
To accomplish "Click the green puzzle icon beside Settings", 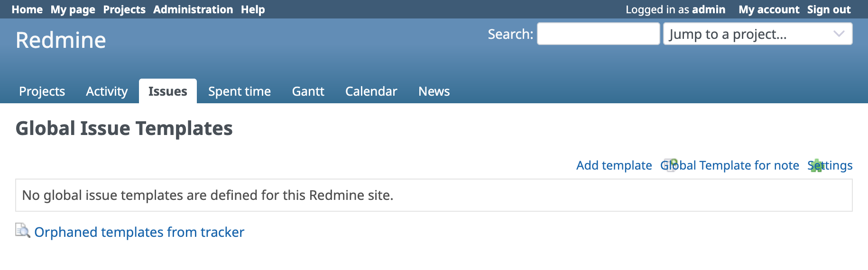I will 816,165.
